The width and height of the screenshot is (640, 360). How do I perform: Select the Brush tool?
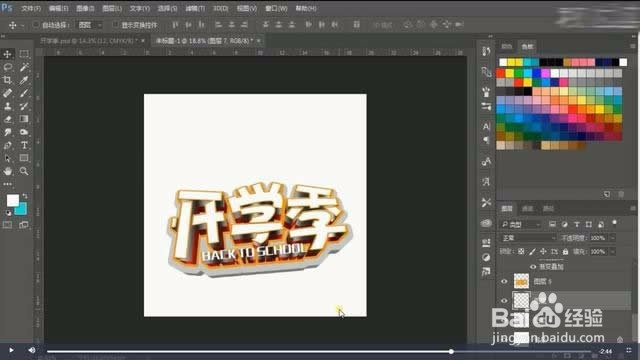coord(24,93)
